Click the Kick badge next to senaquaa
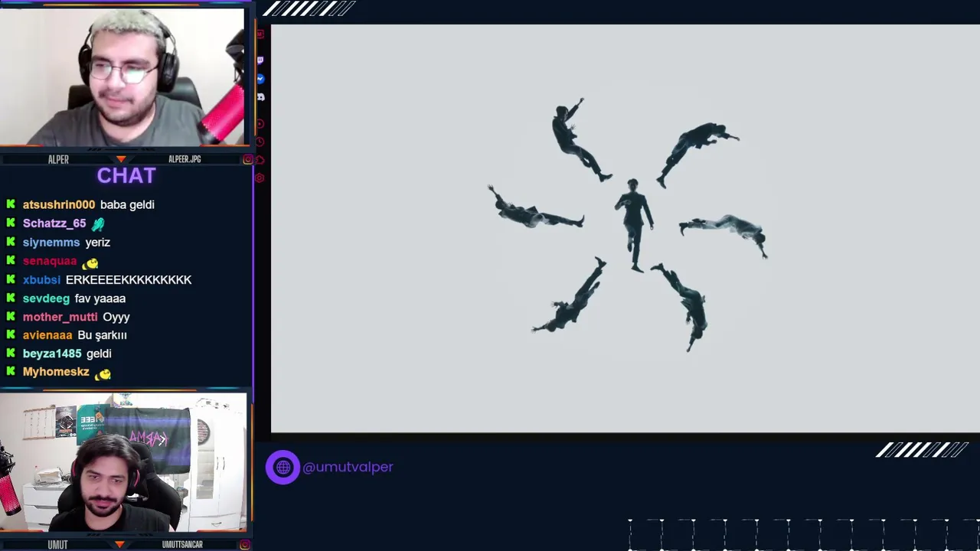Viewport: 980px width, 551px height. point(11,261)
